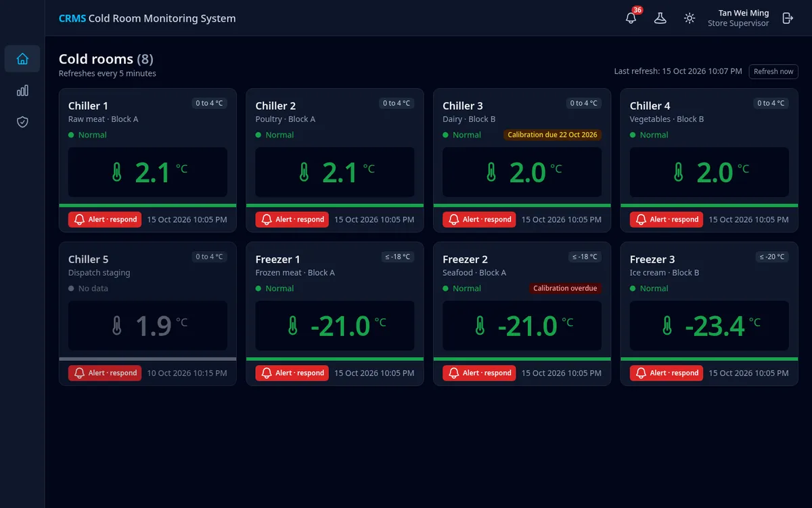Click grey thermometer icon in Chiller 5 card

pos(117,326)
